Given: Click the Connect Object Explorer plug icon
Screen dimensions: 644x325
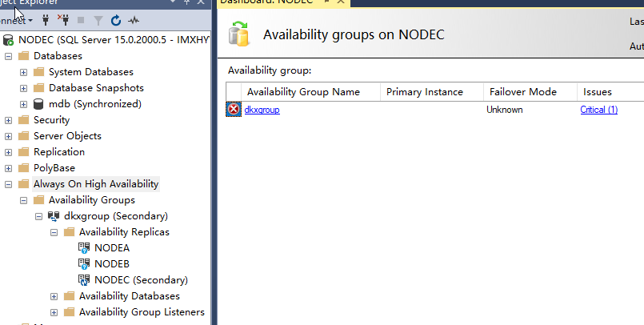Looking at the screenshot, I should (46, 20).
